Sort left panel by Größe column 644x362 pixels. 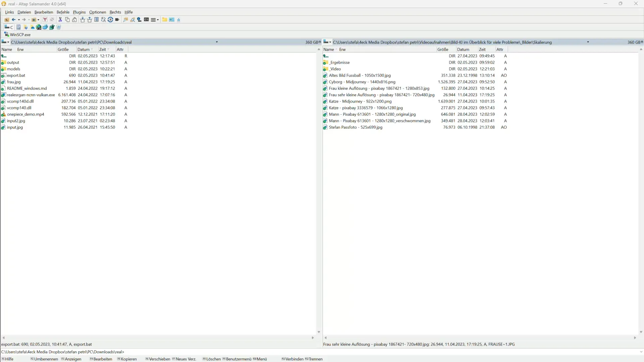click(x=66, y=49)
